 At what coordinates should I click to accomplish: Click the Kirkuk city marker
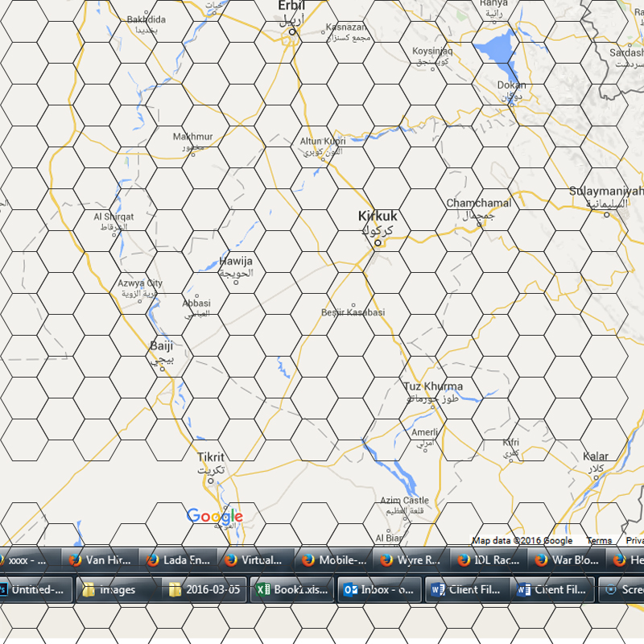pyautogui.click(x=378, y=243)
